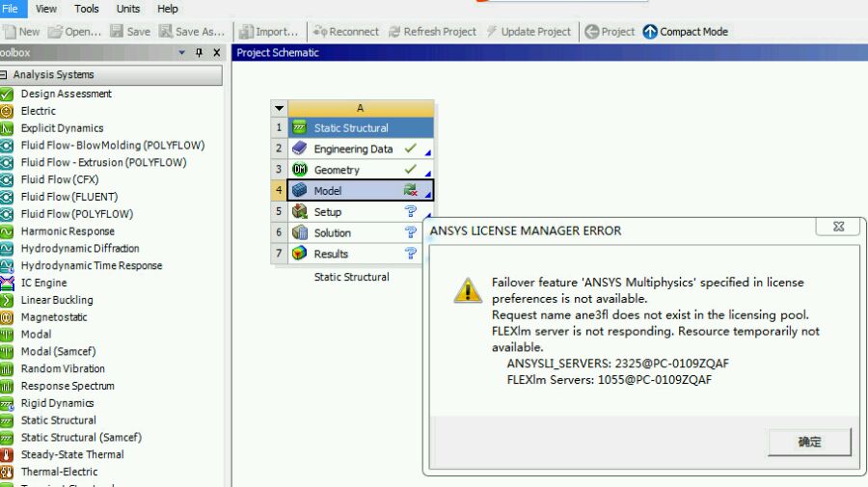Open the Toolbox panel dropdown arrow
868x487 pixels.
[x=181, y=53]
